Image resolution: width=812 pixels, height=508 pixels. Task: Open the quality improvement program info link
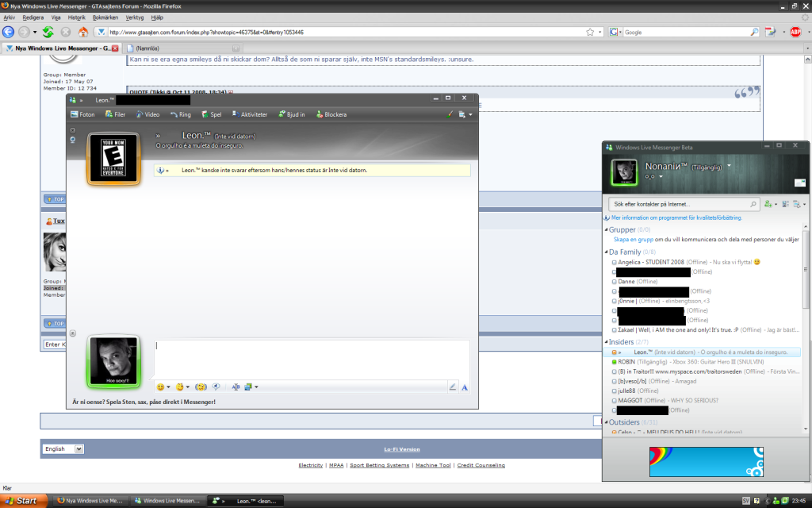676,217
